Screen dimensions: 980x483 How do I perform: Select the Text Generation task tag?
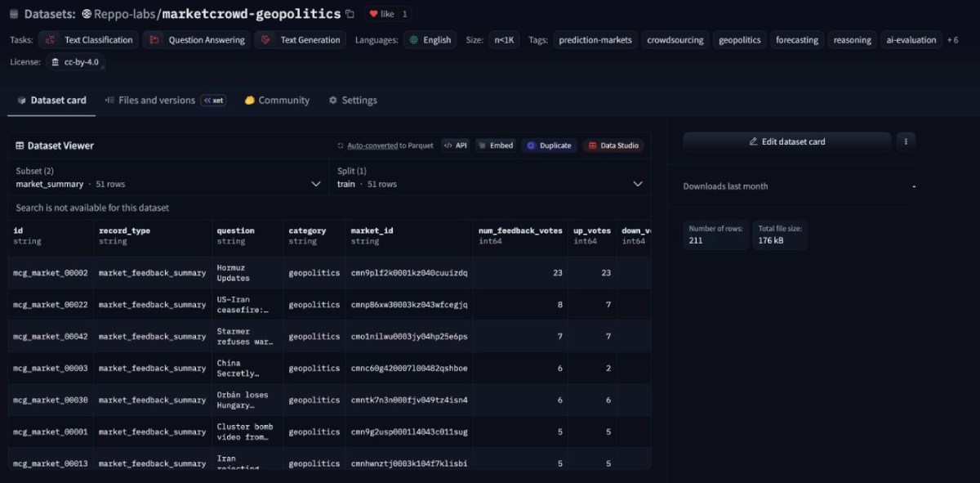pos(300,39)
